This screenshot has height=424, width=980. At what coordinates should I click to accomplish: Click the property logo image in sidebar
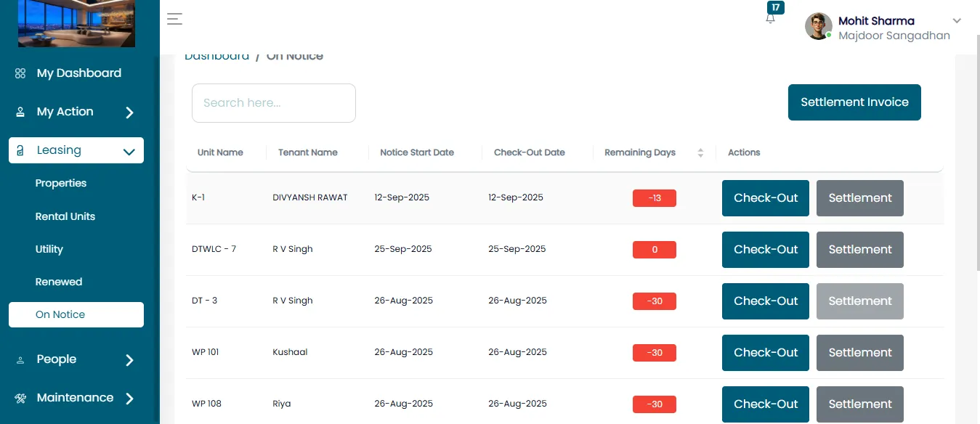click(x=76, y=24)
